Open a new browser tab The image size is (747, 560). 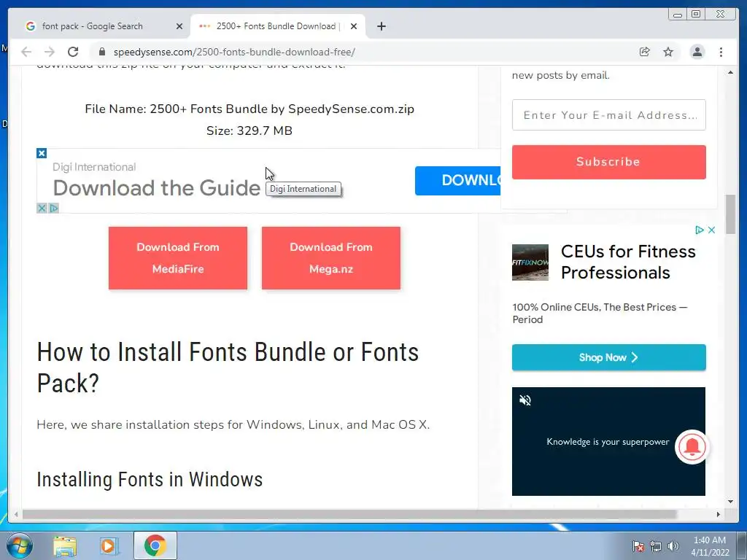(381, 26)
